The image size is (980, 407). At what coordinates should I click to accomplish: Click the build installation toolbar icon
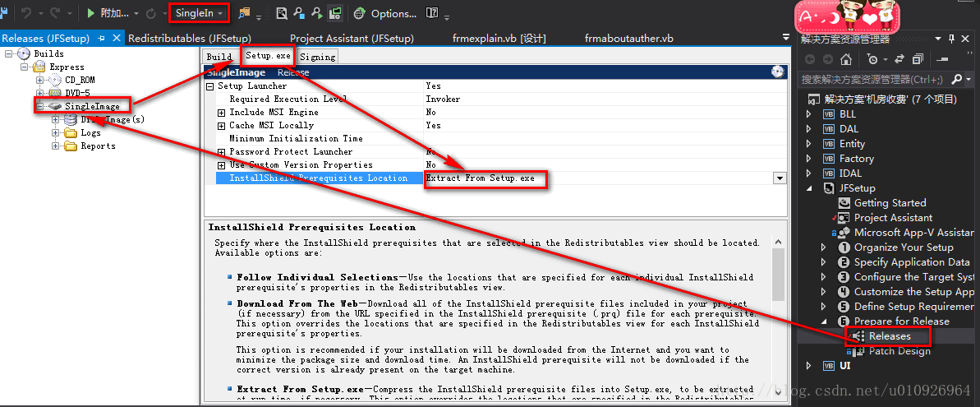click(x=282, y=12)
